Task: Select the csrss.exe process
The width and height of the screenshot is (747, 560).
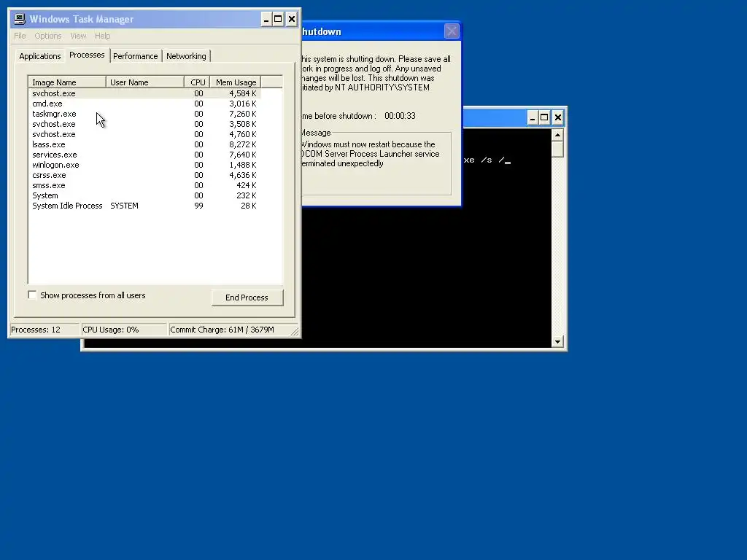Action: (145, 175)
